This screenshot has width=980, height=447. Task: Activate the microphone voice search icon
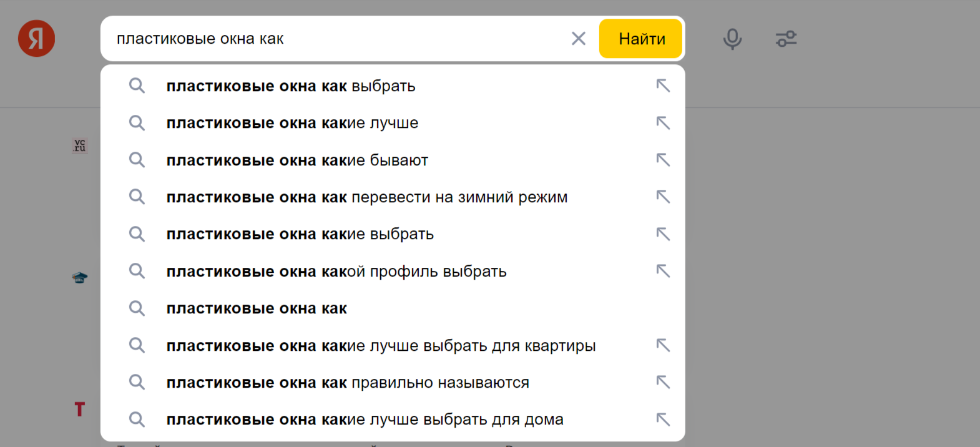(x=732, y=38)
